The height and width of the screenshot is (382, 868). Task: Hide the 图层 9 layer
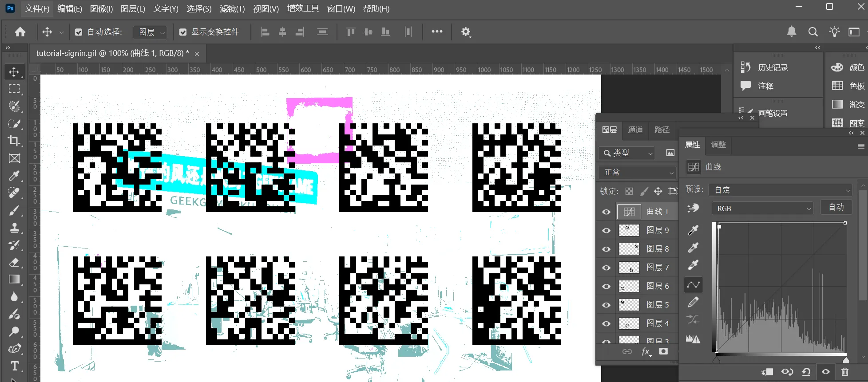pos(606,230)
